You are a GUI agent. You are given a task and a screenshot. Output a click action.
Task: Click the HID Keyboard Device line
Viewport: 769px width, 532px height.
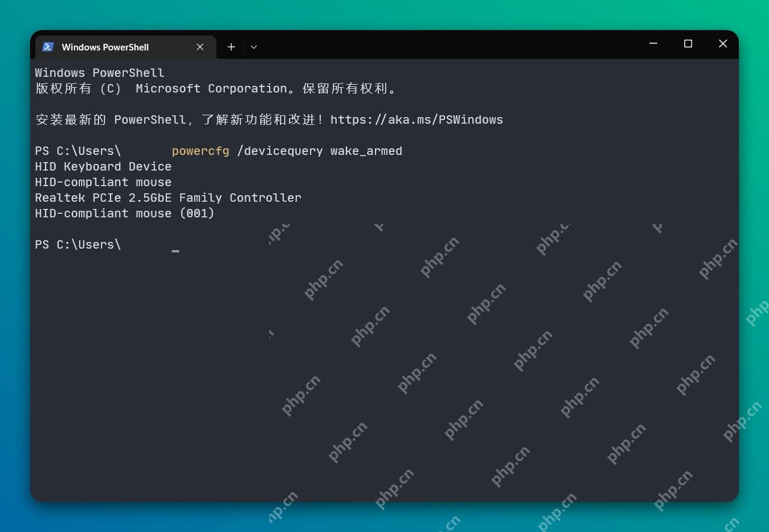(103, 166)
